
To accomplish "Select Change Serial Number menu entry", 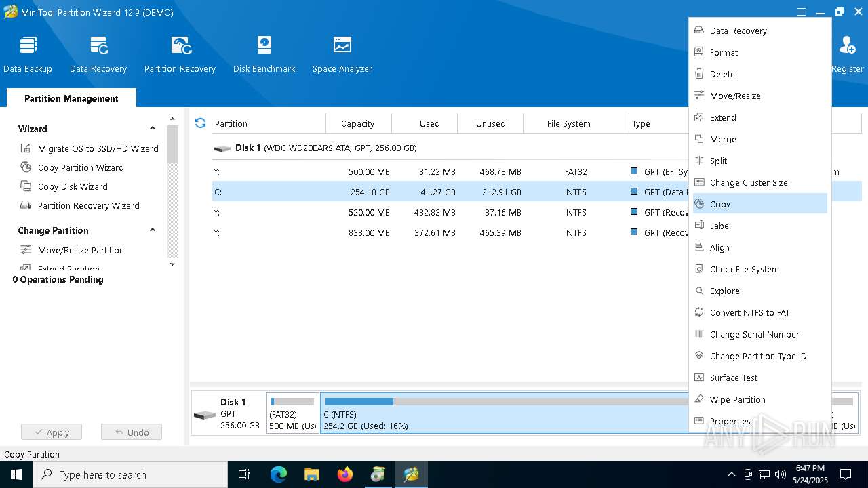I will tap(759, 334).
